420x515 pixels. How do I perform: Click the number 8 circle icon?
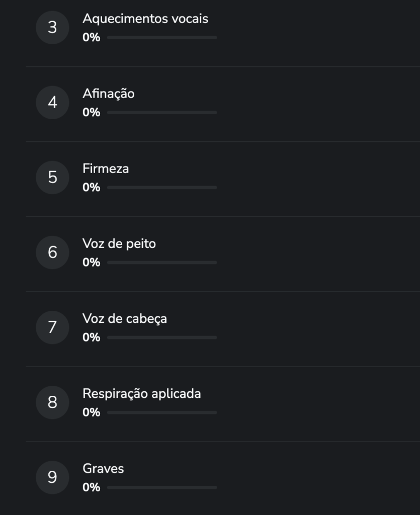pyautogui.click(x=52, y=402)
